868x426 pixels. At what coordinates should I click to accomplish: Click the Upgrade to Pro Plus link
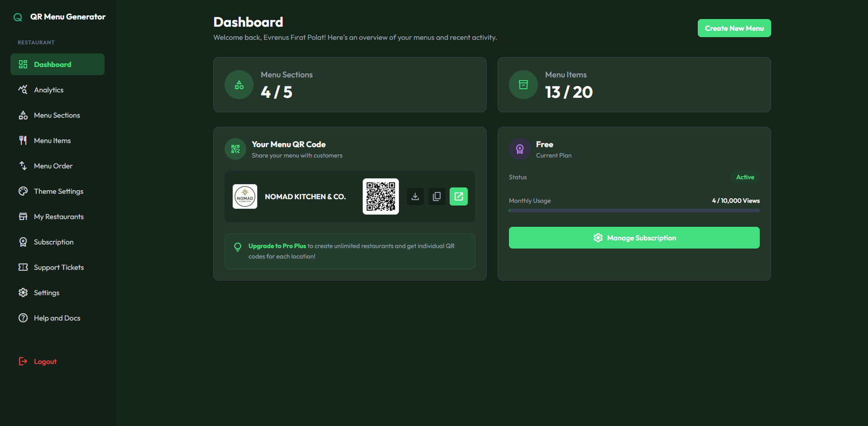(x=277, y=246)
